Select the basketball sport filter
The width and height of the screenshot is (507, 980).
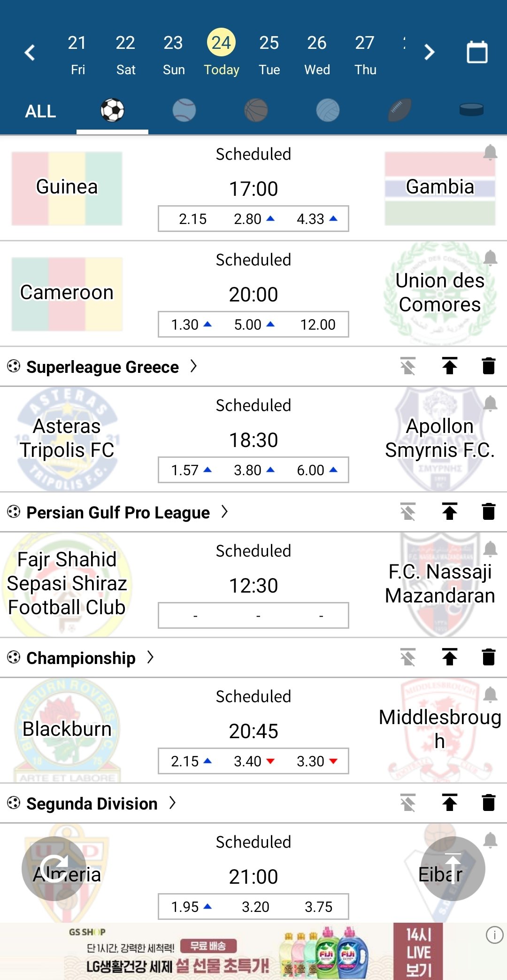(x=256, y=111)
